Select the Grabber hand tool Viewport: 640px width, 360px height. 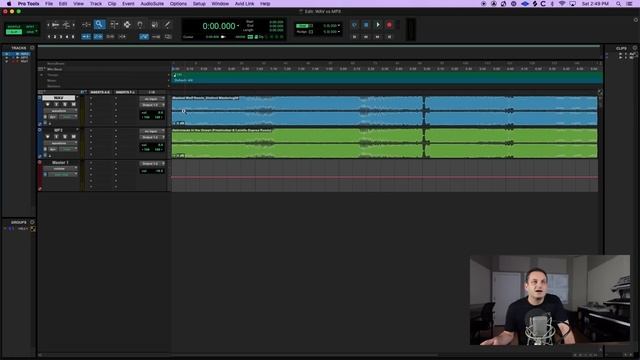[140, 24]
